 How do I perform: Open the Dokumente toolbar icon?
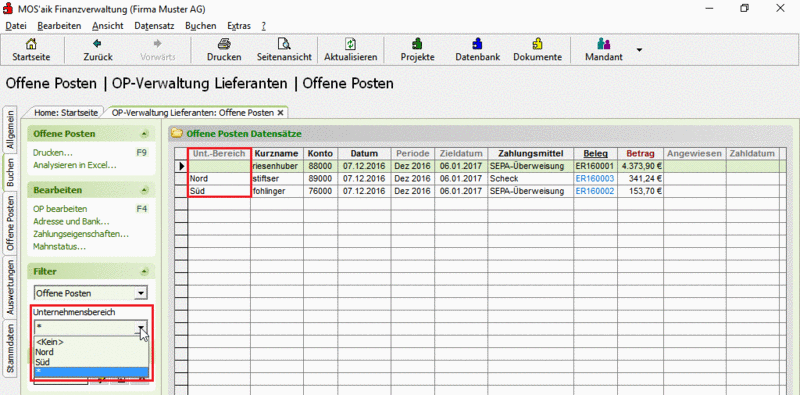pos(537,44)
